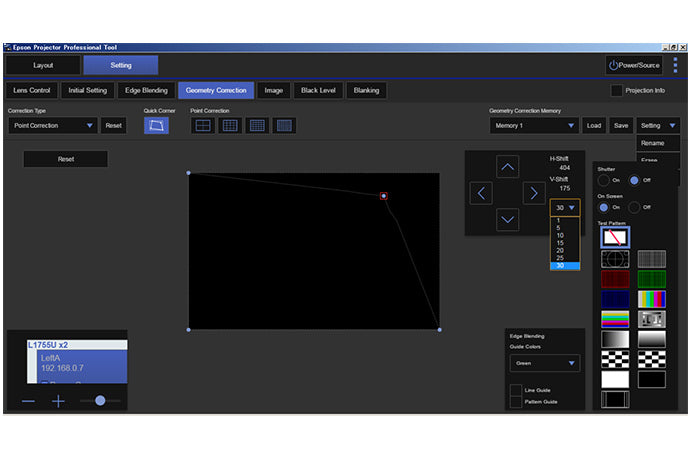The width and height of the screenshot is (690, 460).
Task: Pick step value 10 from the list
Action: pyautogui.click(x=565, y=235)
